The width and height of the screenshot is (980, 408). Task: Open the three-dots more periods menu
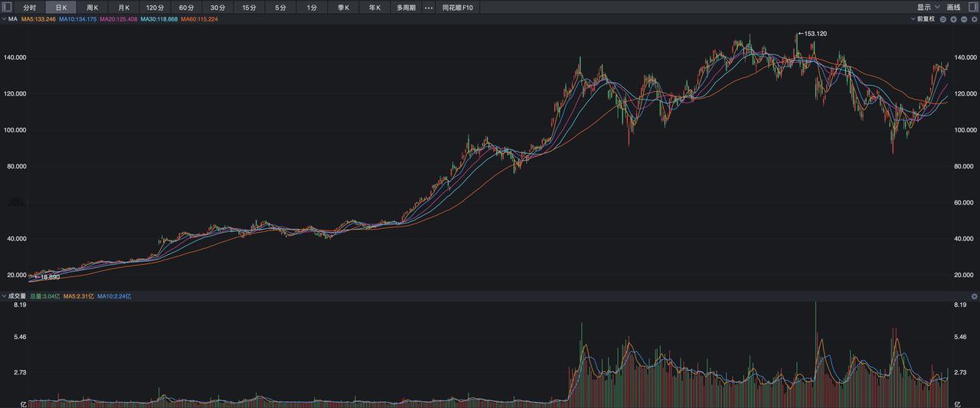pos(428,8)
